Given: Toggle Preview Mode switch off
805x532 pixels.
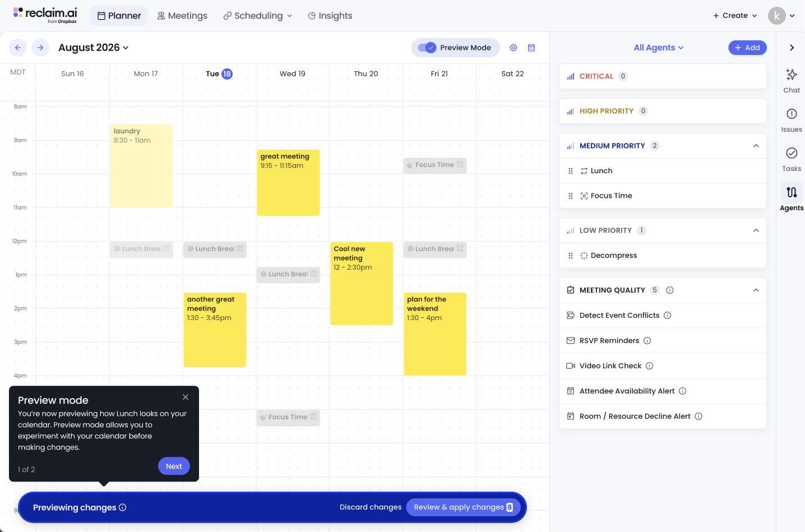Looking at the screenshot, I should click(427, 48).
